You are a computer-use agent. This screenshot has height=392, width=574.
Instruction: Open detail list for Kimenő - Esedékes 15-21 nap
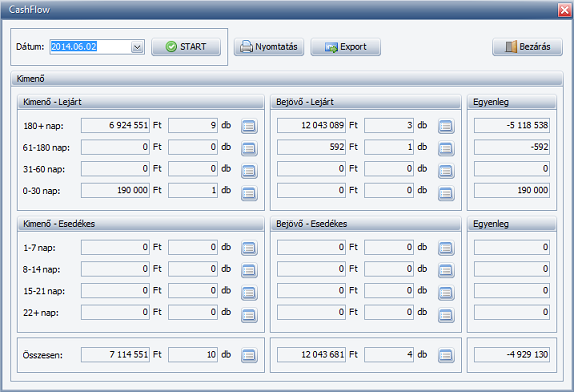(249, 292)
